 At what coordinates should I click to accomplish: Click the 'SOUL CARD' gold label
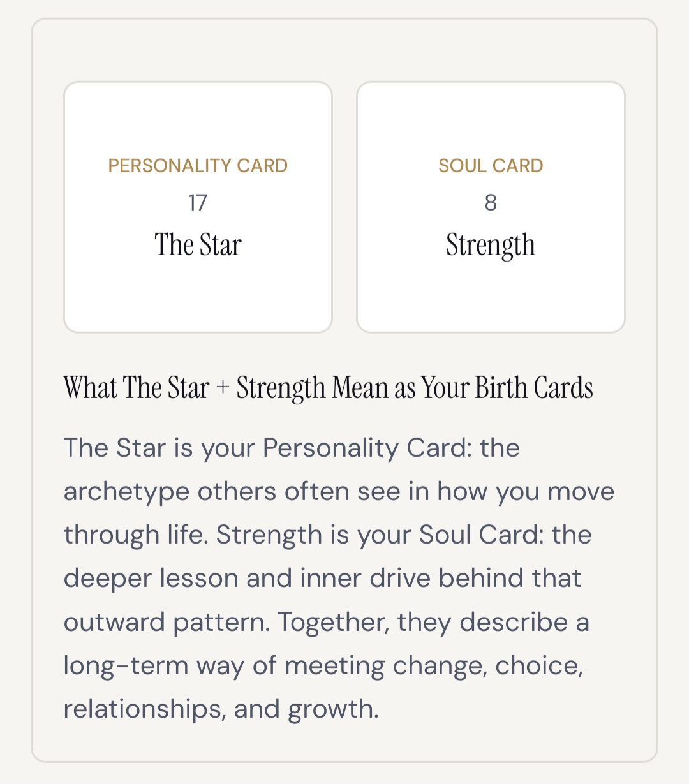(491, 166)
